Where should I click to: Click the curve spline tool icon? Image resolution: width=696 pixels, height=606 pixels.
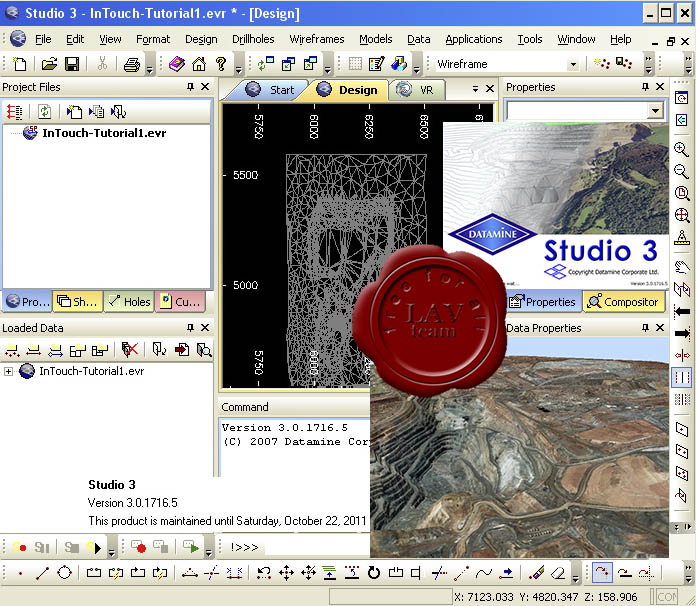[483, 573]
